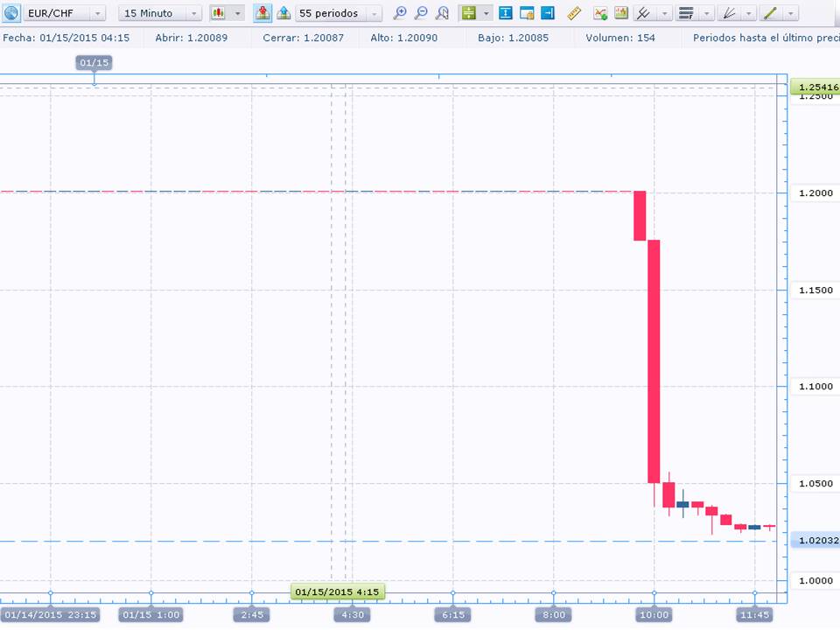840x630 pixels.
Task: Click the Abrir: 1.20089 readout
Action: pyautogui.click(x=192, y=38)
